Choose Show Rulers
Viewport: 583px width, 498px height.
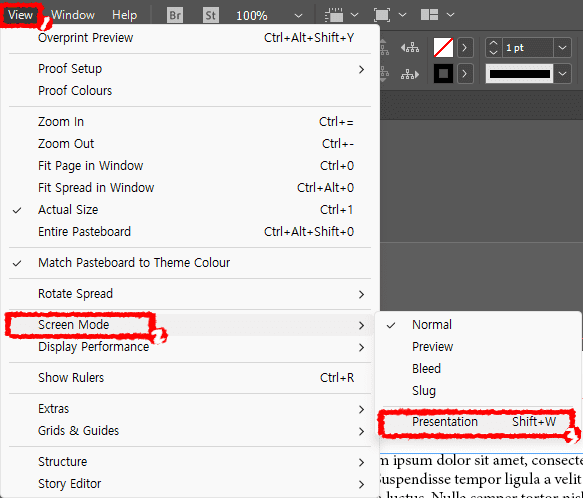pos(190,378)
